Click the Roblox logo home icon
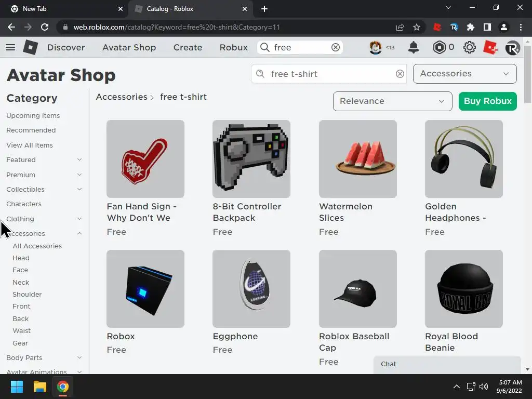The width and height of the screenshot is (532, 399). click(31, 47)
